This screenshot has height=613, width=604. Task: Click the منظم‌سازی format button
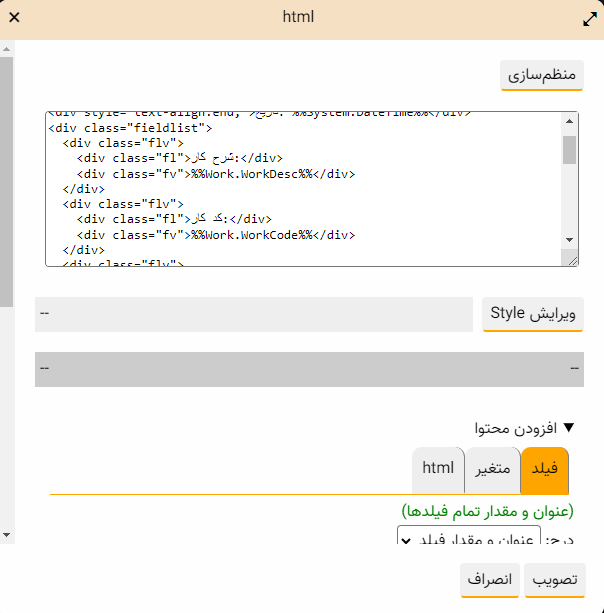(541, 75)
